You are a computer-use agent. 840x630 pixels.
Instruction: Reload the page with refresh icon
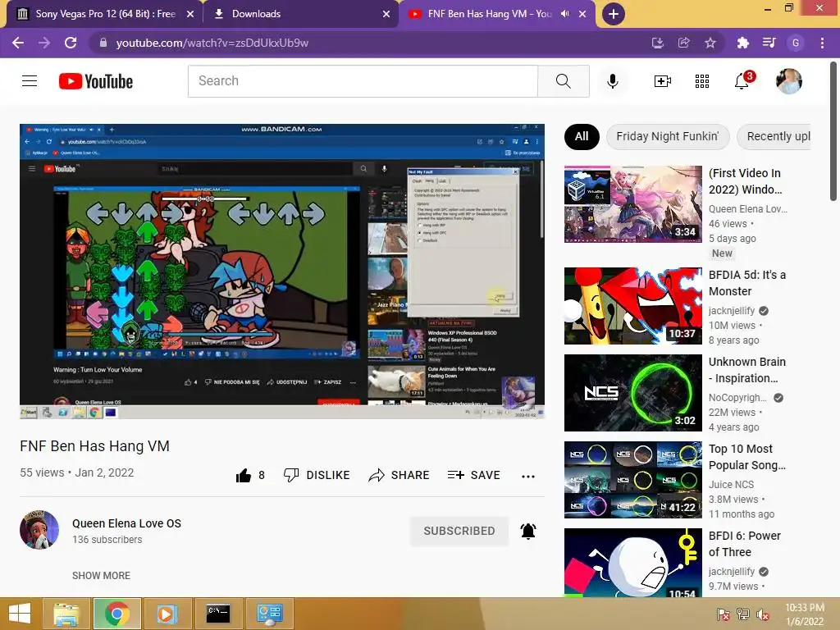pyautogui.click(x=71, y=43)
